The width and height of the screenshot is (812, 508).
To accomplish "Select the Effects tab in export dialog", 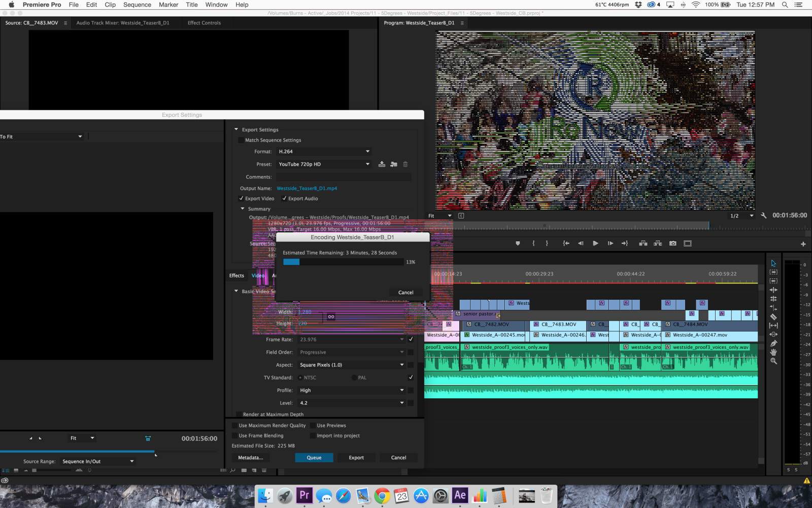I will point(236,276).
